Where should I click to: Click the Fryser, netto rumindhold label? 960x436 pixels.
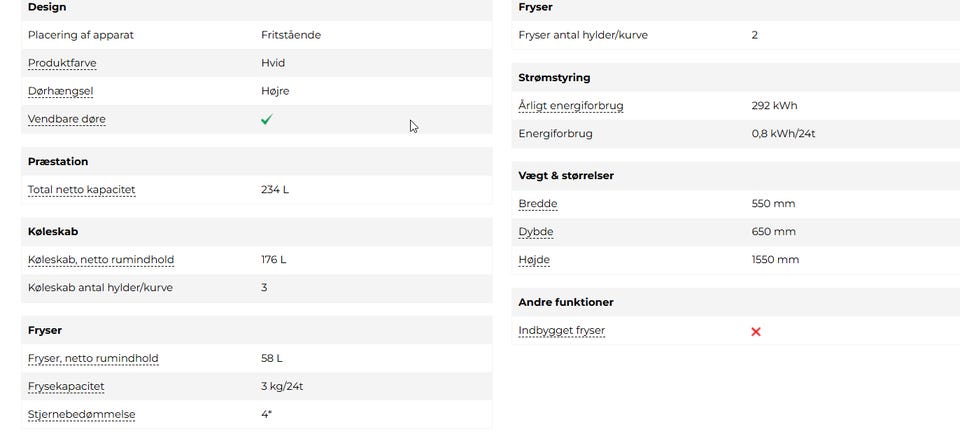click(93, 358)
